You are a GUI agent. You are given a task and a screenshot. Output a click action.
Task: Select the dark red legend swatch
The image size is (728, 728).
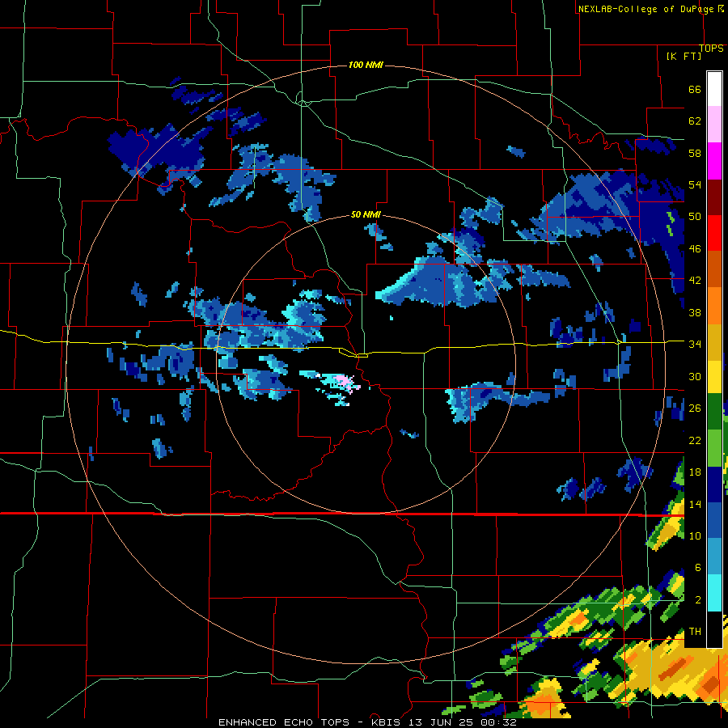pos(714,198)
